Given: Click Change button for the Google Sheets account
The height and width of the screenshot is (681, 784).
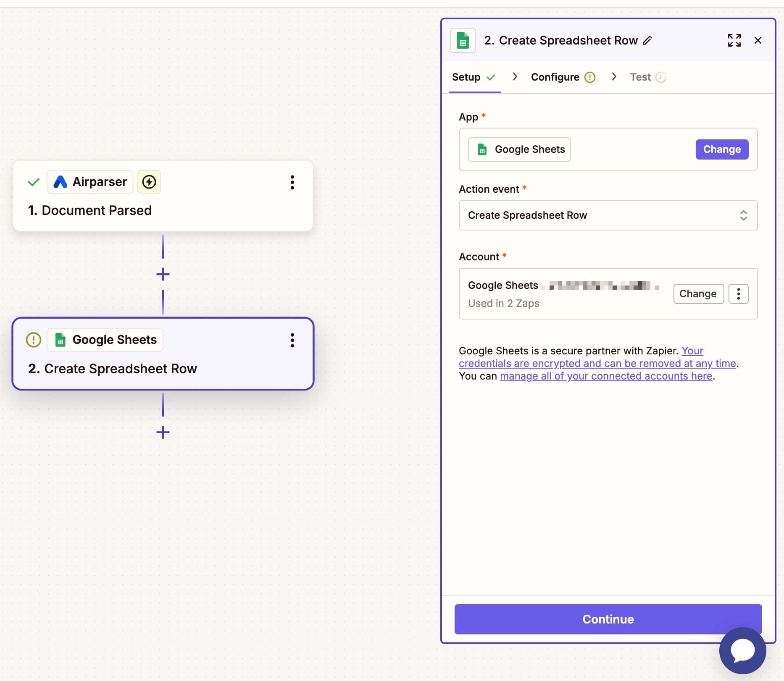Looking at the screenshot, I should pos(698,294).
